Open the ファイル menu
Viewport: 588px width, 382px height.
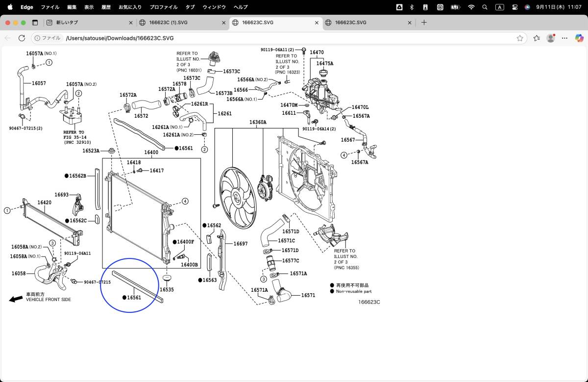coord(50,7)
